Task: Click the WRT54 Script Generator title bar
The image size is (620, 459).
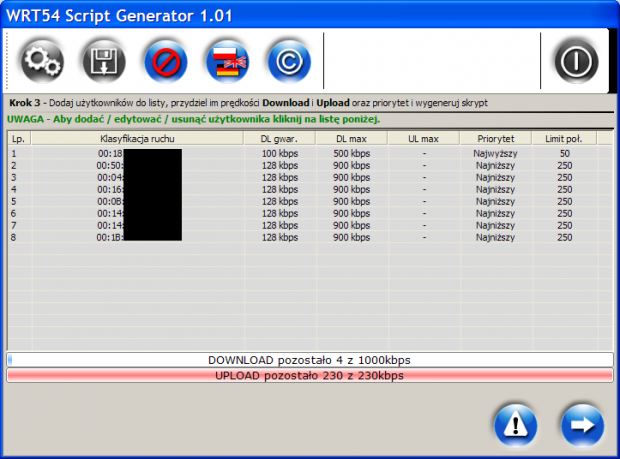Action: [310, 16]
